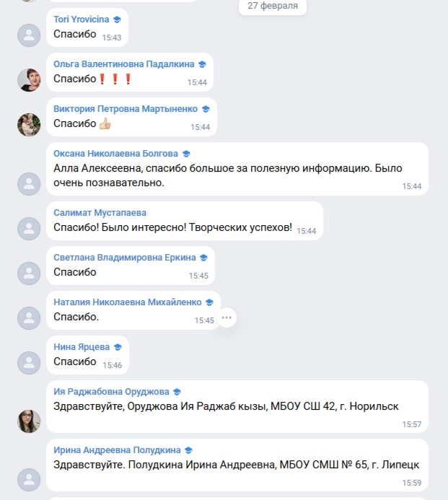Click badge icon beside Светлана Владимировна Еркина
448x500 pixels.
[203, 258]
